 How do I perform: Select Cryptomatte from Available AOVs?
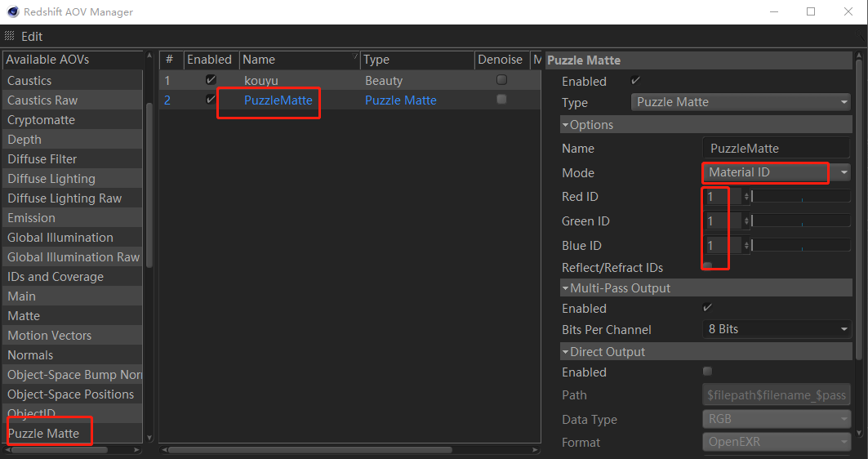click(x=41, y=120)
